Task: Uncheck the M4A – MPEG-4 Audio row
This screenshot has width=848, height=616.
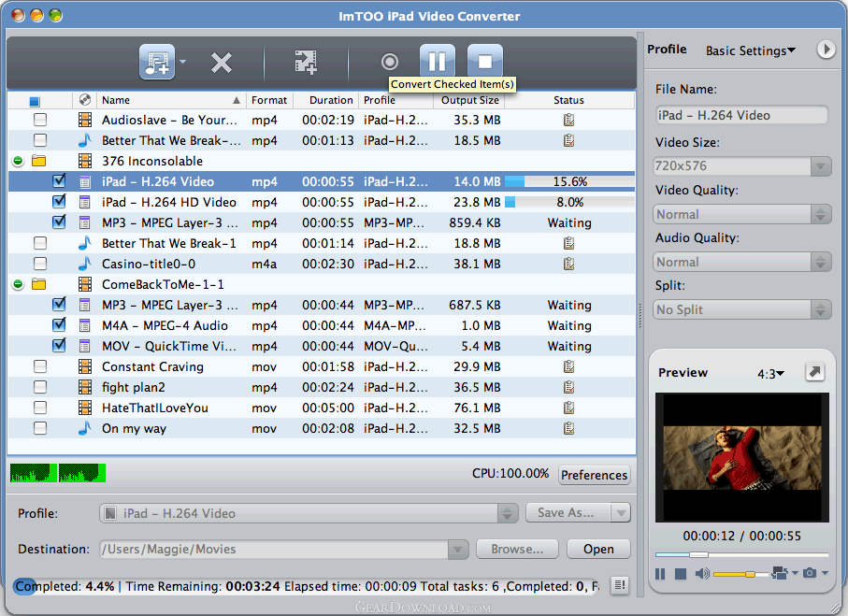Action: click(x=59, y=324)
